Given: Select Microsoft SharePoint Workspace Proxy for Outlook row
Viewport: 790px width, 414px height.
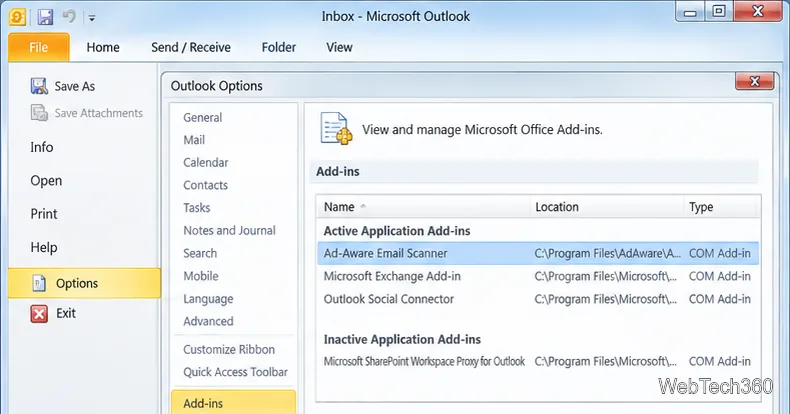Looking at the screenshot, I should point(538,362).
